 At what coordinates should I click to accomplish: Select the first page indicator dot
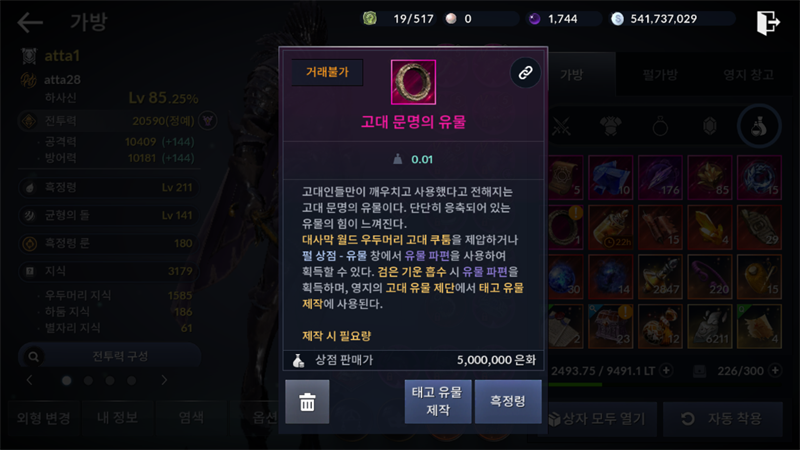click(x=66, y=381)
